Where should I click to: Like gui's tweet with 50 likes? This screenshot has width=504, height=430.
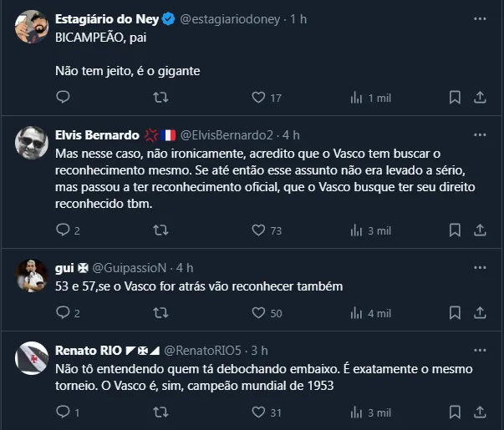tap(258, 313)
